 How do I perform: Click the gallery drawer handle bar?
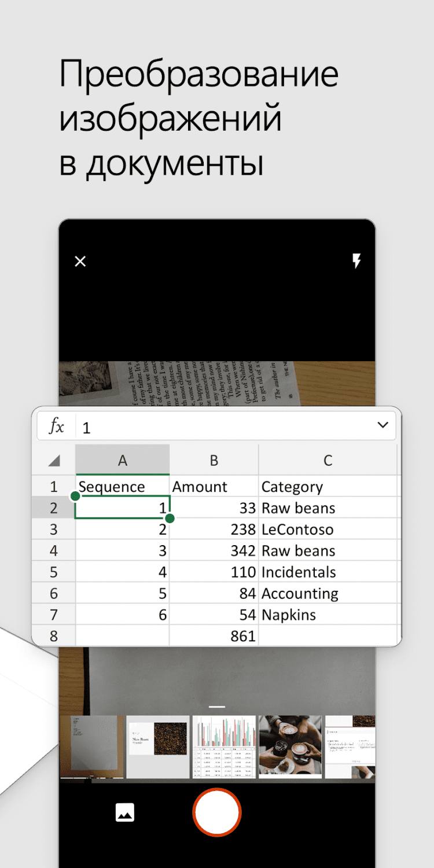217,707
